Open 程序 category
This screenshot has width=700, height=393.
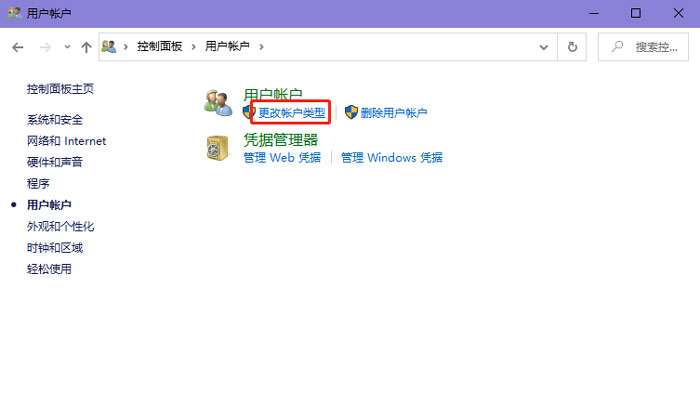pyautogui.click(x=38, y=184)
